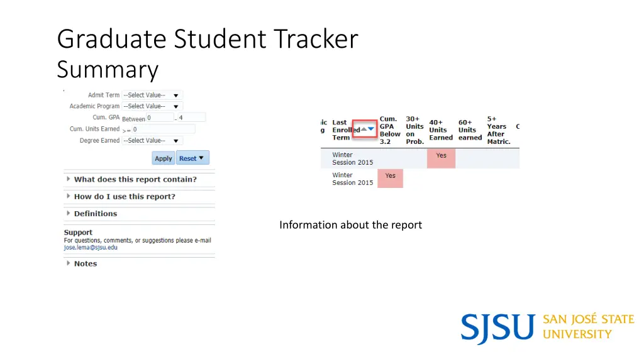Click the Reset button

(192, 158)
